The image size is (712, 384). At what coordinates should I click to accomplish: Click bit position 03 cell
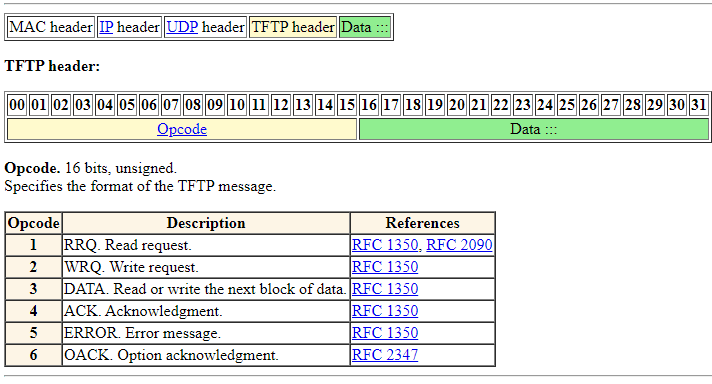[83, 105]
